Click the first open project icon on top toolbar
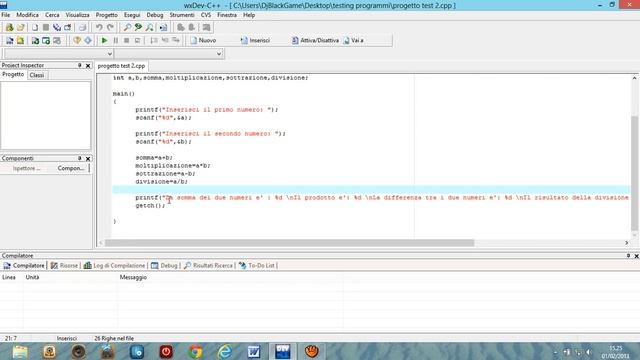640x360 pixels. coord(9,27)
